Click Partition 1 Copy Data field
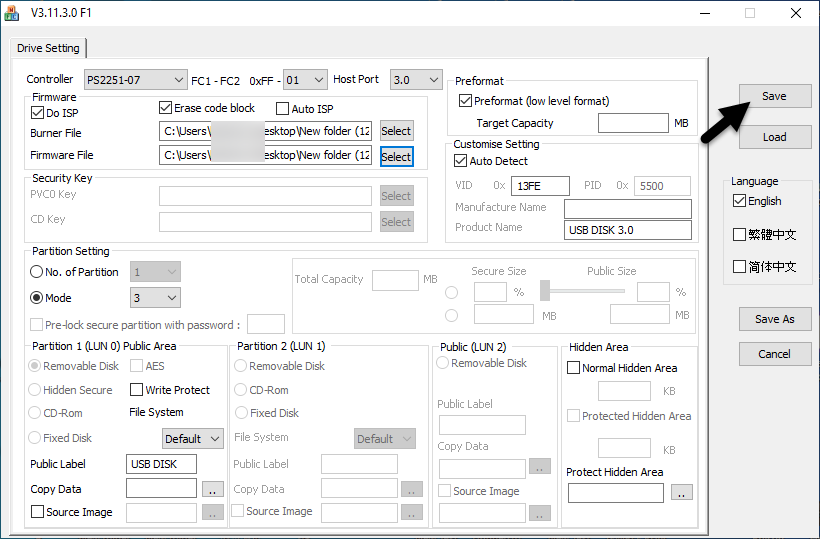820x539 pixels. 161,488
